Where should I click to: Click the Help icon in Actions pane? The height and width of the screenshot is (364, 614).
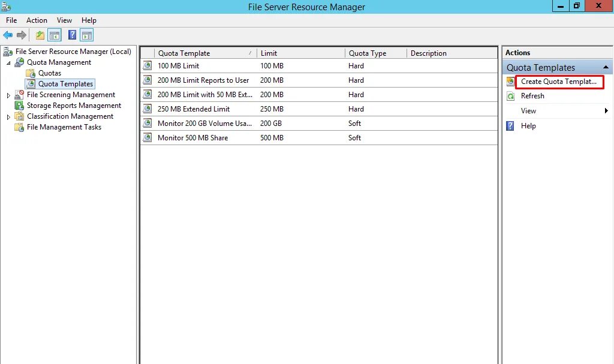(x=510, y=126)
